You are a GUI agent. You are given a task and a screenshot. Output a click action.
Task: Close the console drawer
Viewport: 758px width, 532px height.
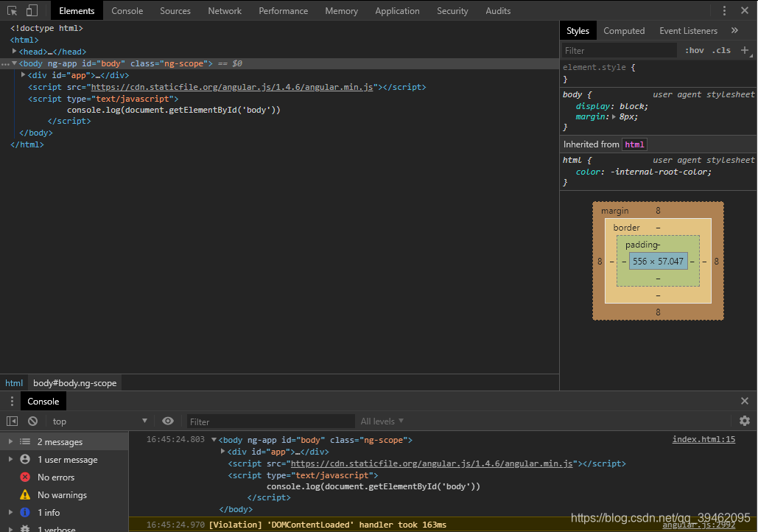(745, 401)
